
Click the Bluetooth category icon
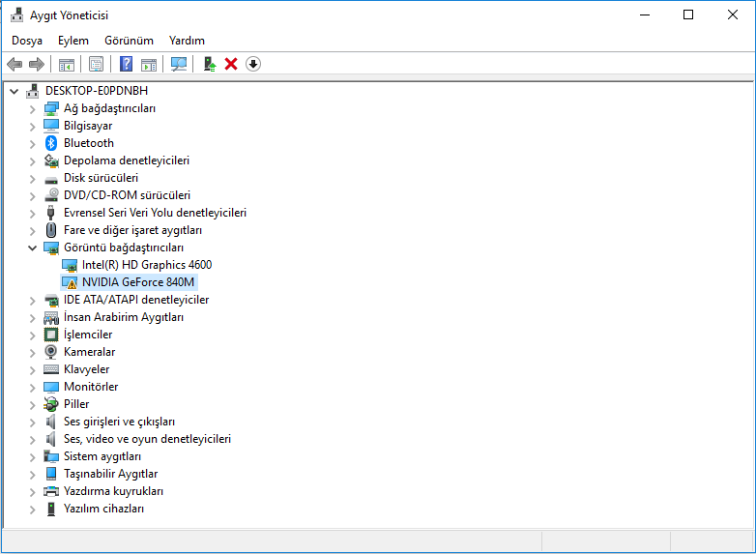point(51,143)
